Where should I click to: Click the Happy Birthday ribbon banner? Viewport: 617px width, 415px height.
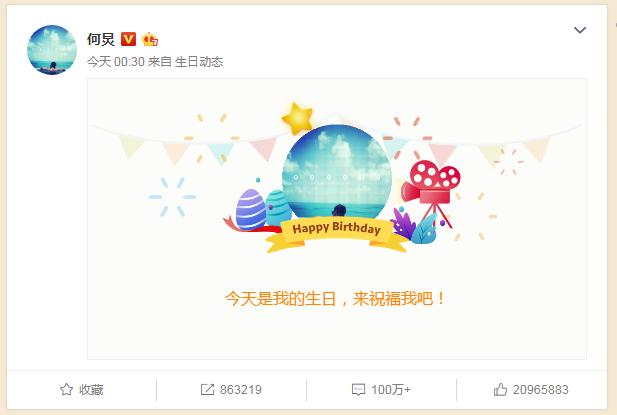(336, 234)
